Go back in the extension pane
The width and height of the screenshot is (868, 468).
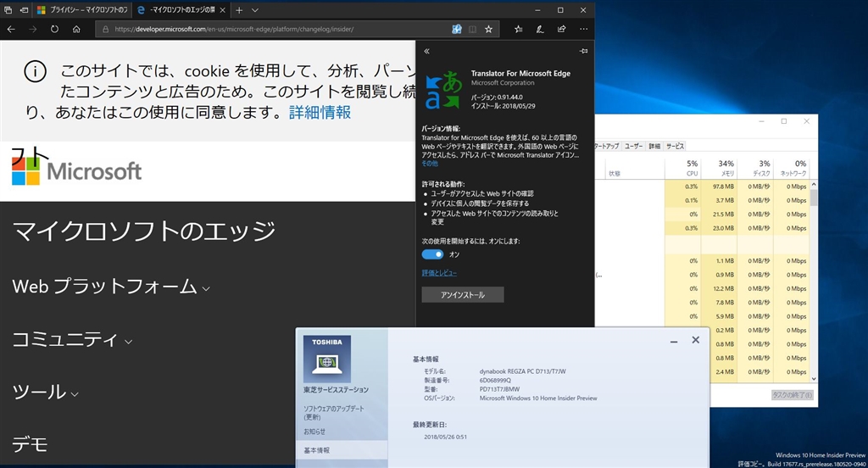point(426,51)
